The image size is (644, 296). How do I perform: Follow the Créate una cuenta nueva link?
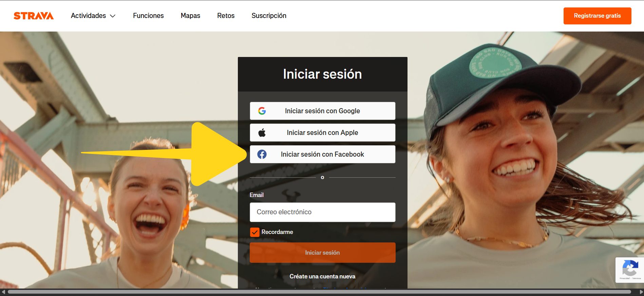pyautogui.click(x=322, y=276)
